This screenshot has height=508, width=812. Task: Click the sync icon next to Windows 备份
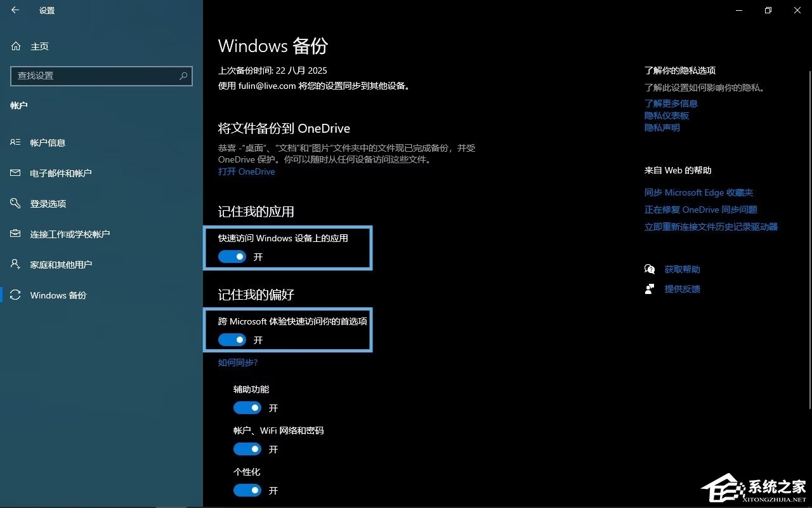point(14,295)
